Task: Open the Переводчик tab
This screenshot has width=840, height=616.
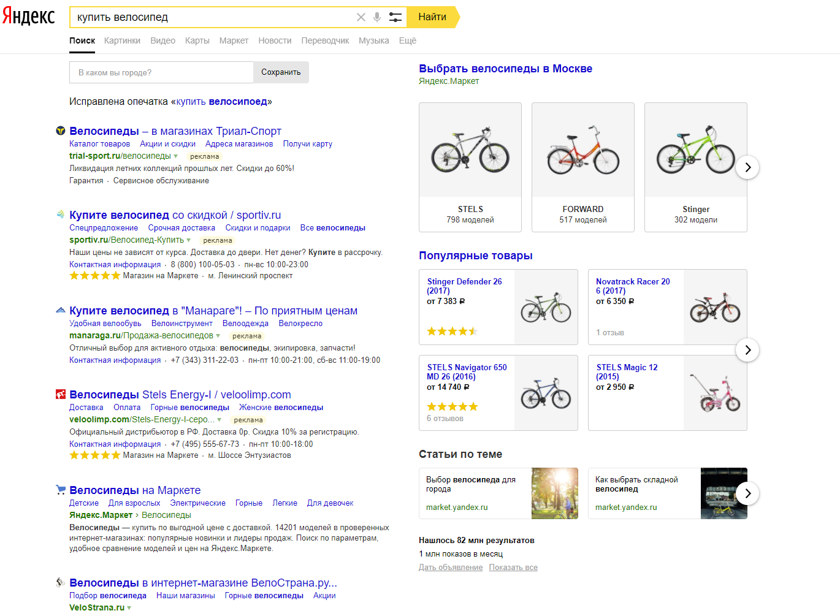Action: point(325,40)
